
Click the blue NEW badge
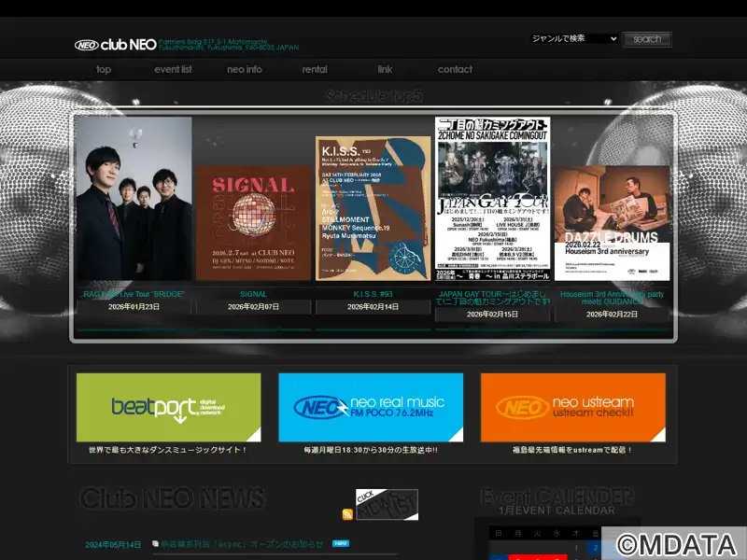[x=341, y=543]
